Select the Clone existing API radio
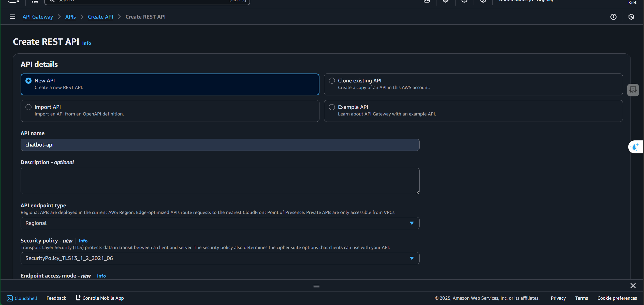Screen dimensions: 644x305 point(332,81)
